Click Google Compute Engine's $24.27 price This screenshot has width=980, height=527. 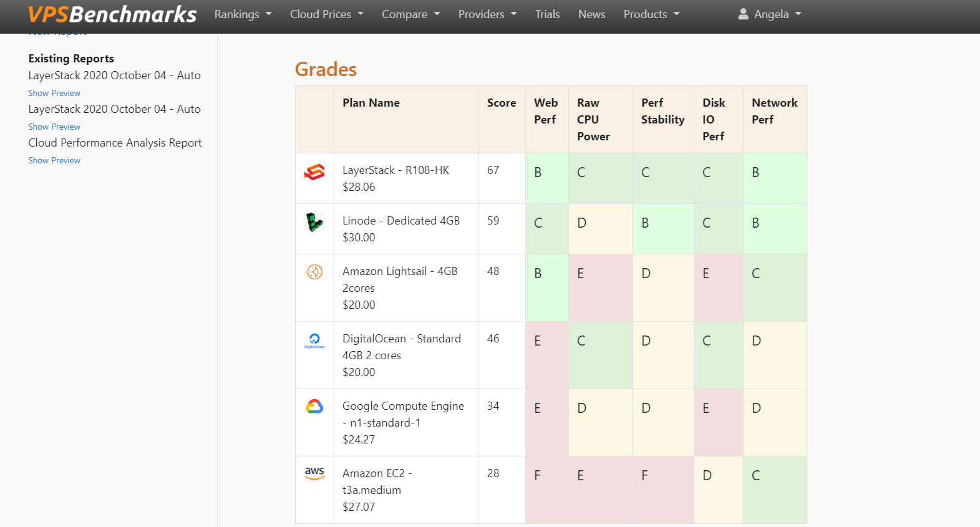pos(359,440)
